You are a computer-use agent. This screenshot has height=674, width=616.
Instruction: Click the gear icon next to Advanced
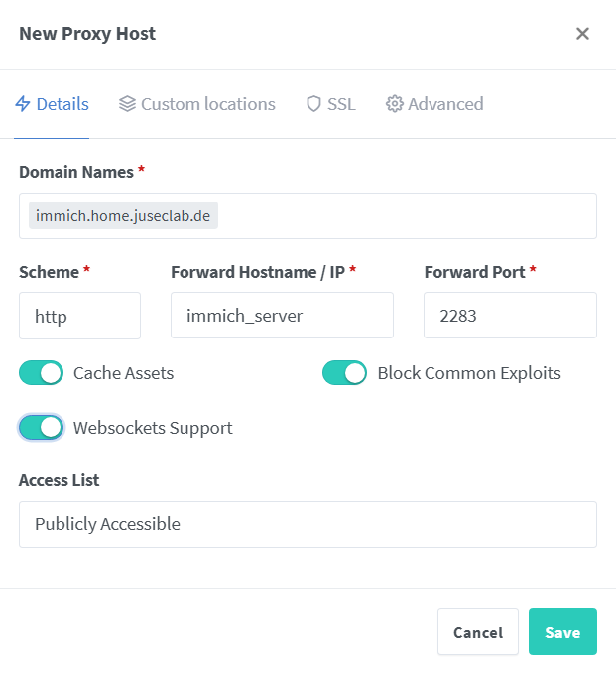click(x=395, y=104)
